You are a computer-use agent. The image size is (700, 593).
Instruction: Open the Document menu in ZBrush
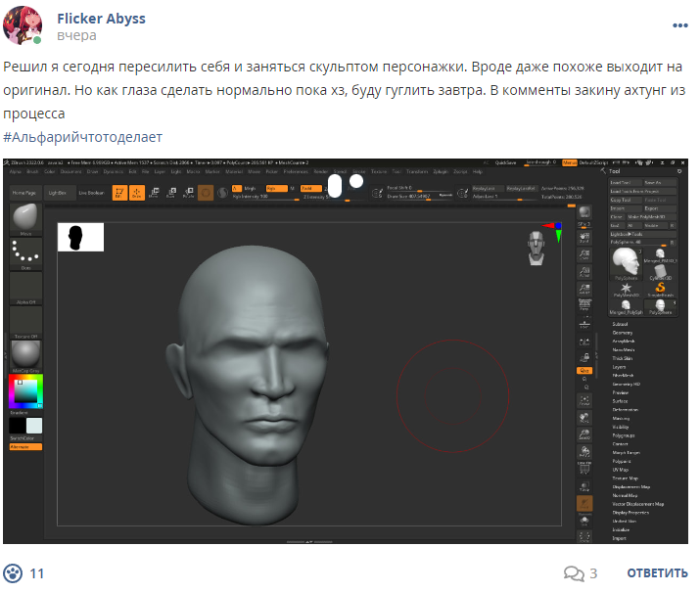click(x=71, y=172)
